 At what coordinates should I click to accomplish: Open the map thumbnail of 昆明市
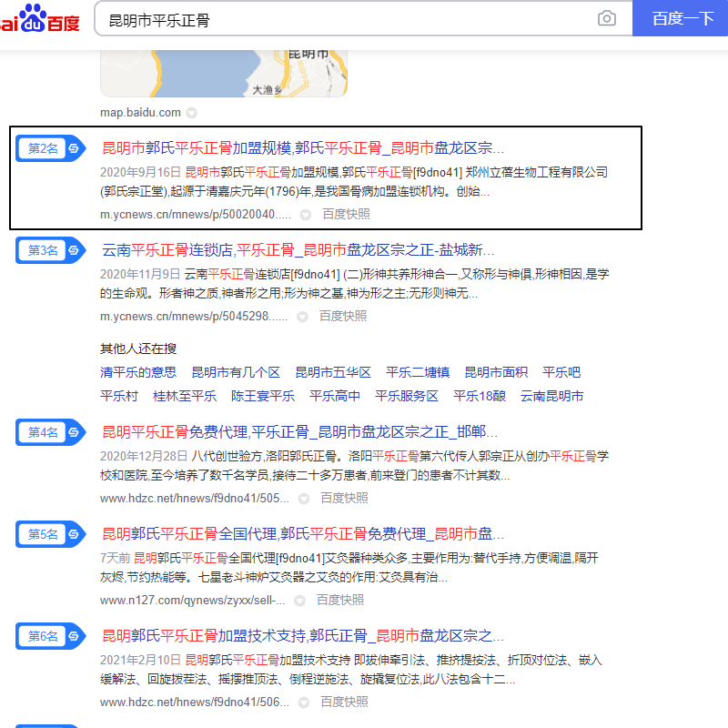[224, 74]
